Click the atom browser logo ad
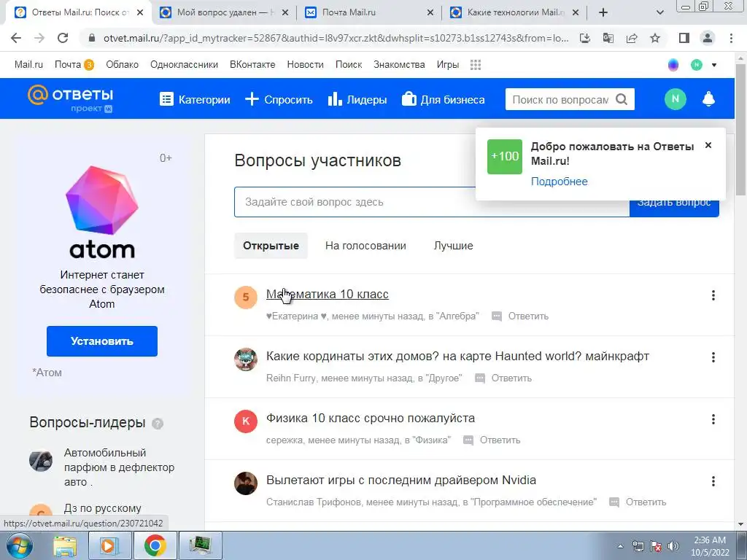 click(102, 212)
